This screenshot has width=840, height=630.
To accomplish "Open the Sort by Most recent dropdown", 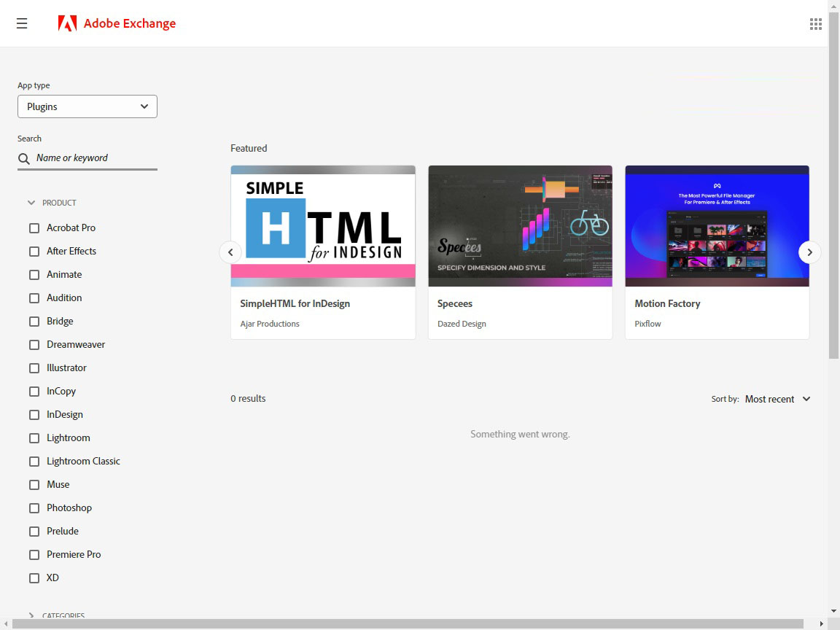I will pos(777,399).
